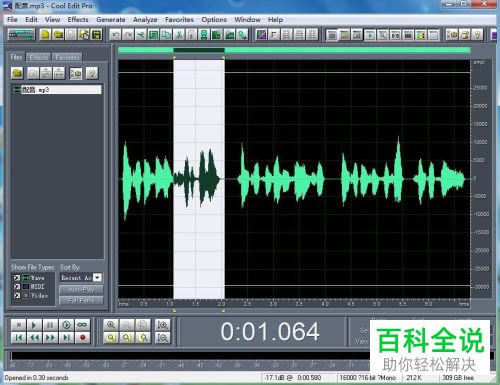Screen dimensions: 500x385
Task: Click the multitrack view switch button
Action: click(x=21, y=34)
